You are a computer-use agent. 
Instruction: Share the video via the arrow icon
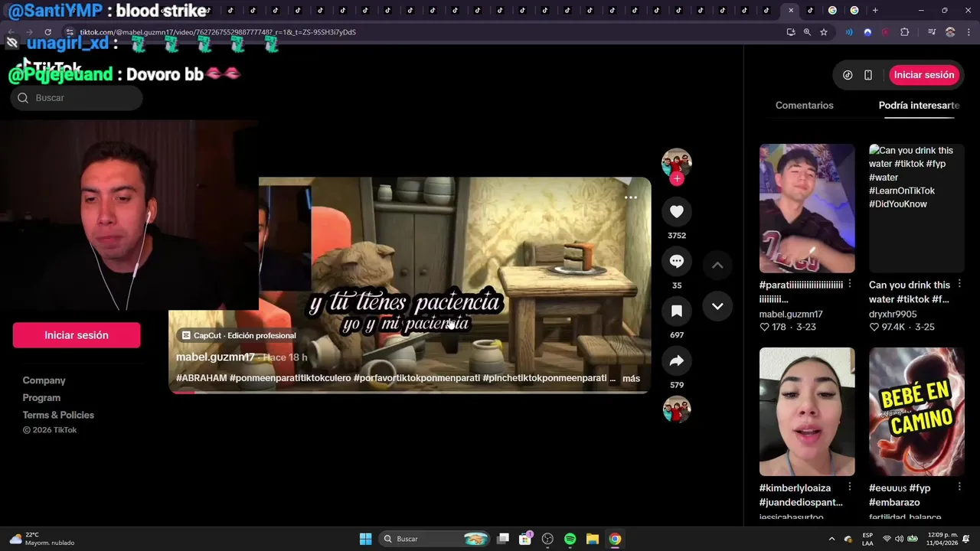coord(677,361)
